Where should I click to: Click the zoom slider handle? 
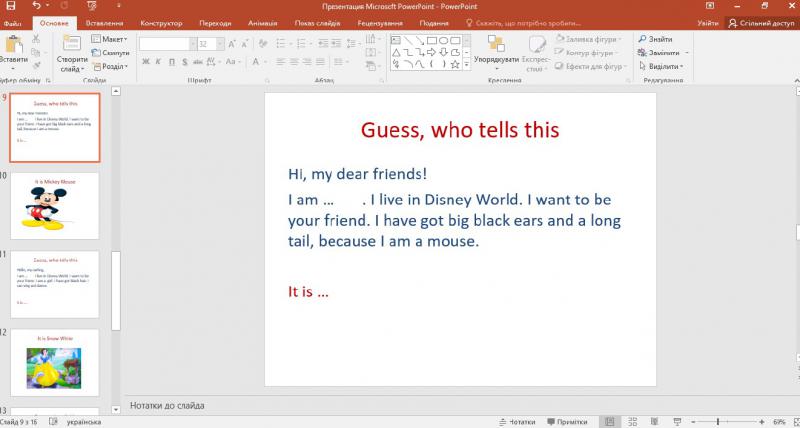coord(718,422)
